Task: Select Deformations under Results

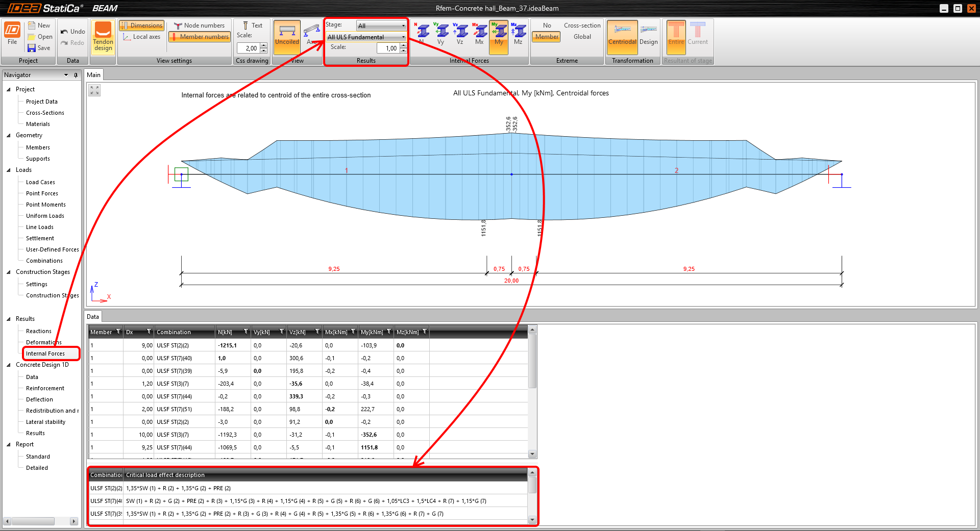Action: click(43, 342)
